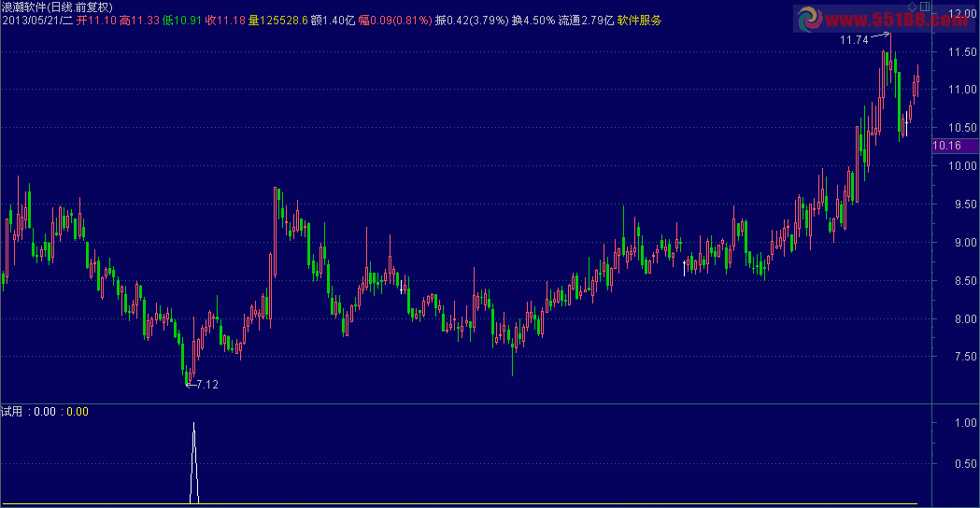980x508 pixels.
Task: Click the 12.00 price axis label
Action: (962, 13)
